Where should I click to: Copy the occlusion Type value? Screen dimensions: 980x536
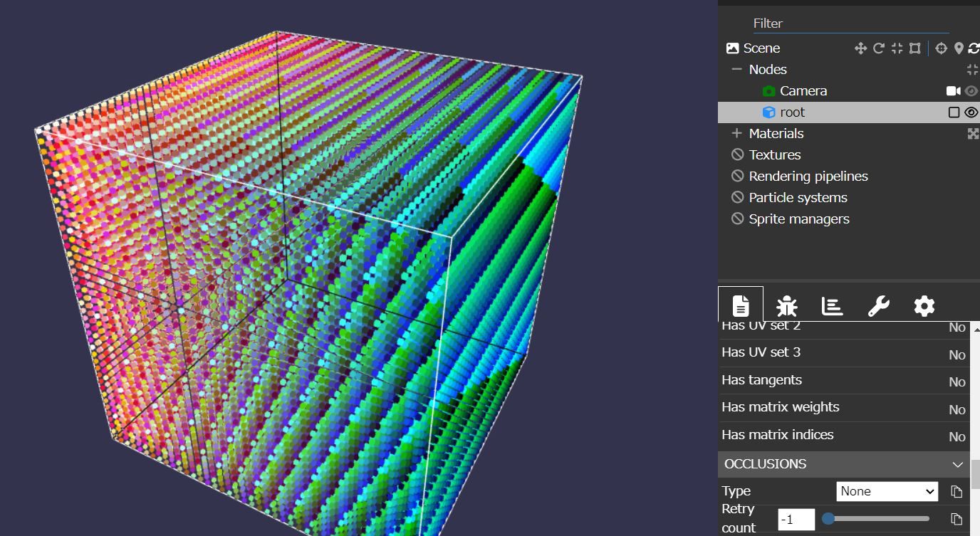click(956, 492)
